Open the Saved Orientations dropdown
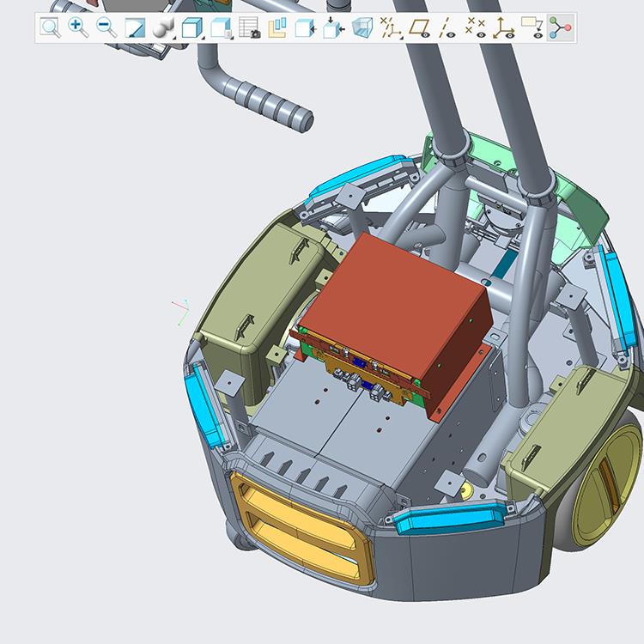The height and width of the screenshot is (644, 644). [222, 28]
